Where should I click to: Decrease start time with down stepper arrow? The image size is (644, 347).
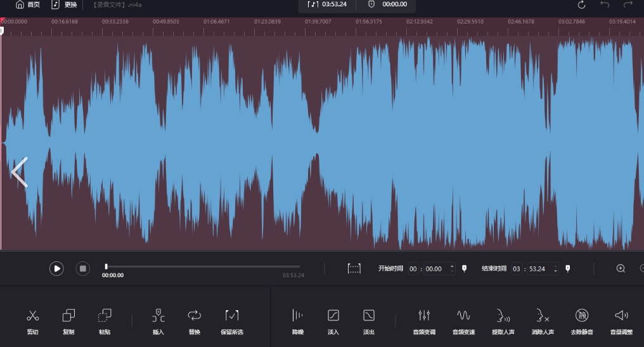452,272
